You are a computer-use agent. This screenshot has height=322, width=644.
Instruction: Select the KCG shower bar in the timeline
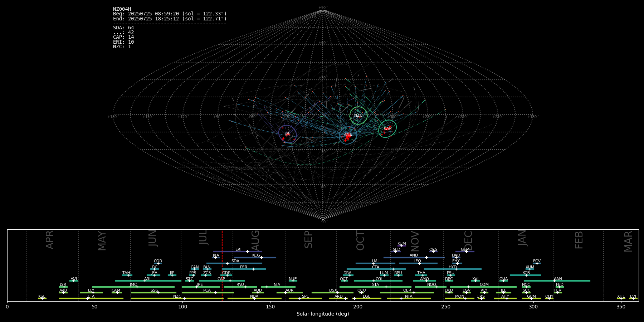pyautogui.click(x=255, y=258)
